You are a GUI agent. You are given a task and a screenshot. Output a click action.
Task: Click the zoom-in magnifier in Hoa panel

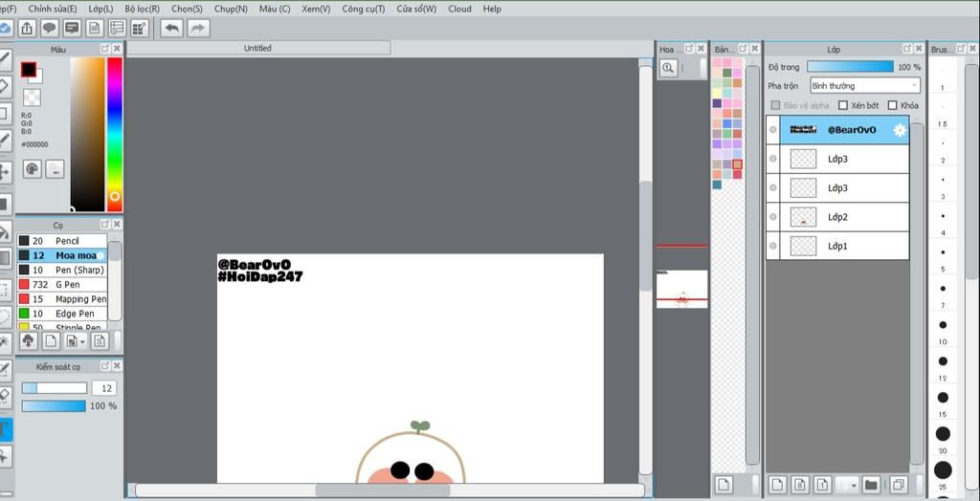[668, 68]
